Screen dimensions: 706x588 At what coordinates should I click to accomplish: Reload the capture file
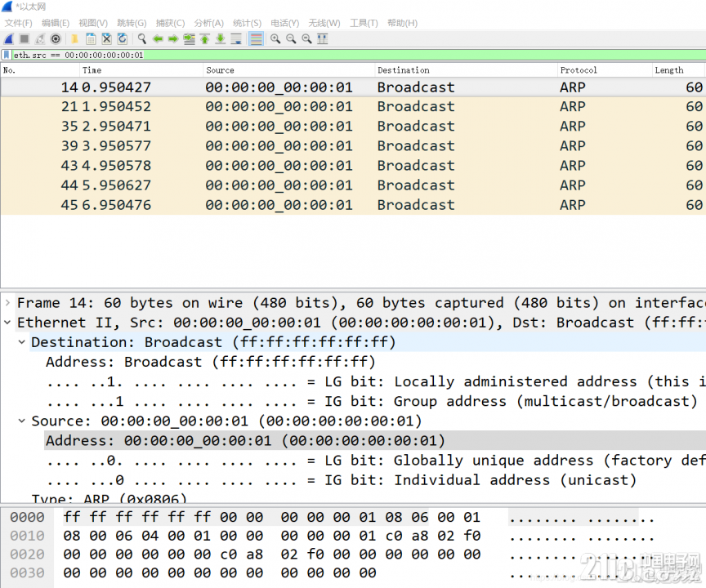tap(122, 39)
